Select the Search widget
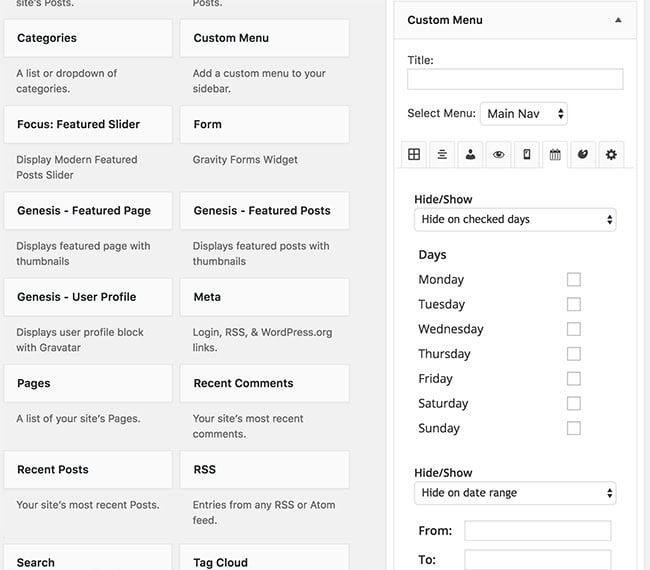The image size is (650, 570). coord(88,558)
